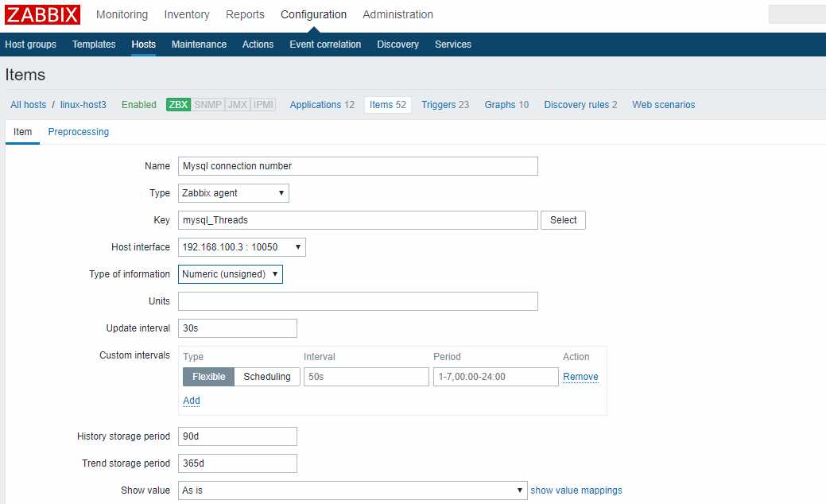Remove the custom interval row
Viewport: 826px width, 504px height.
pyautogui.click(x=580, y=377)
